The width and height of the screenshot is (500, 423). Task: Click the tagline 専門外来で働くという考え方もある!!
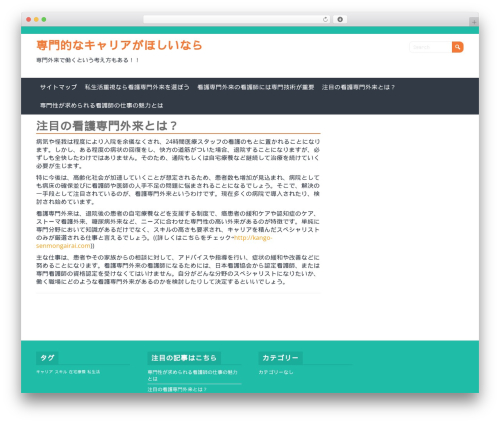coord(88,60)
